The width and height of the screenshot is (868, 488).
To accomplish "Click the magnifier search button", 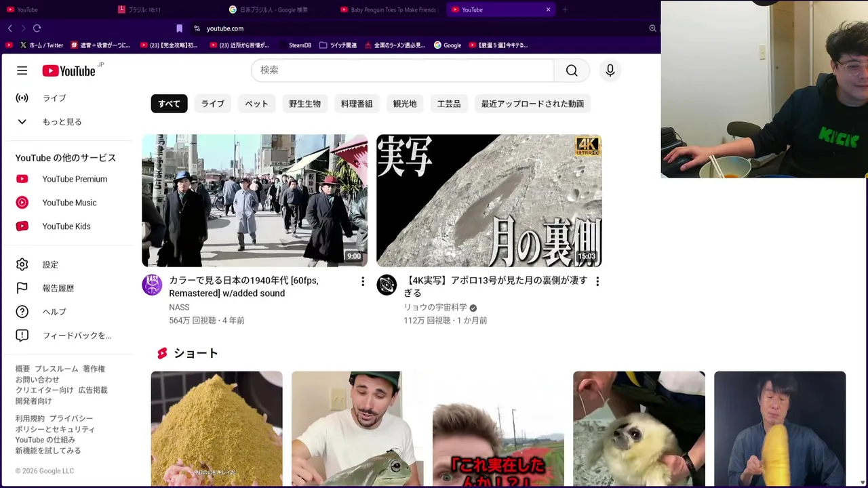I will (x=572, y=70).
